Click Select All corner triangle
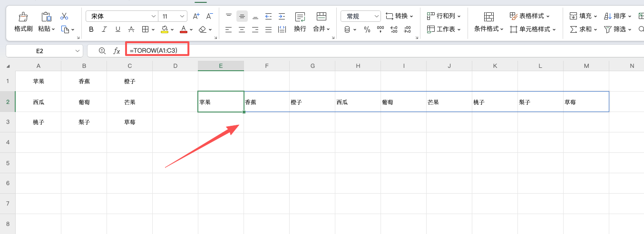The height and width of the screenshot is (234, 644). 8,66
